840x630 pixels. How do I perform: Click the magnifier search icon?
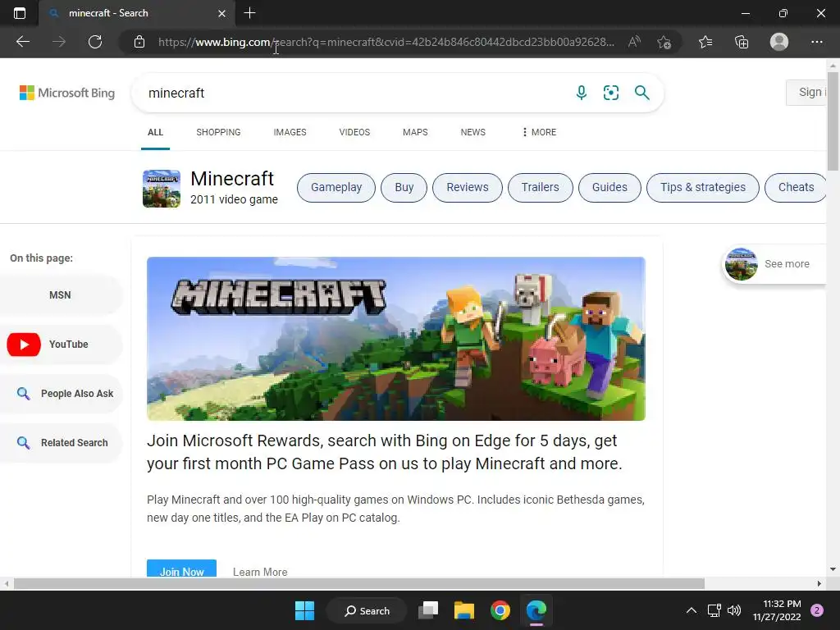pyautogui.click(x=641, y=93)
